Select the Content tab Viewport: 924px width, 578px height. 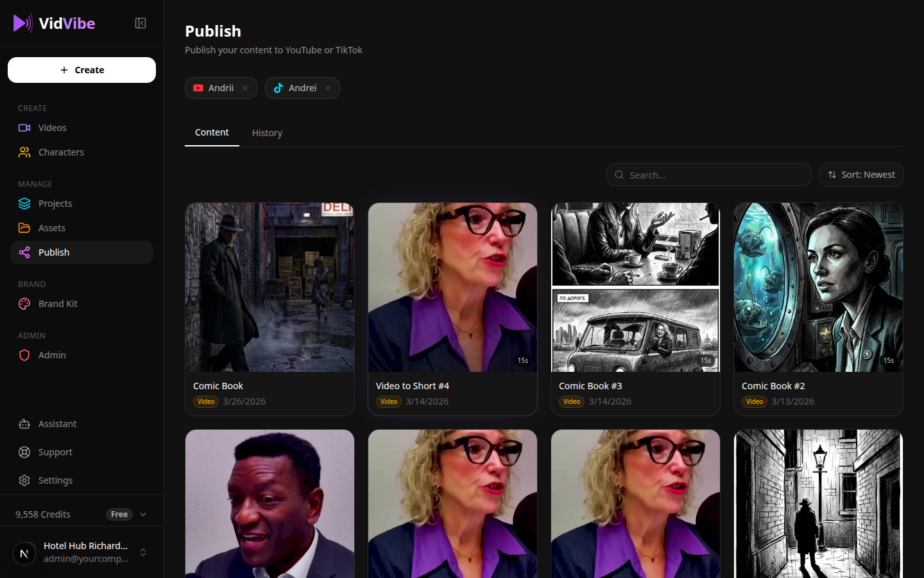click(212, 132)
